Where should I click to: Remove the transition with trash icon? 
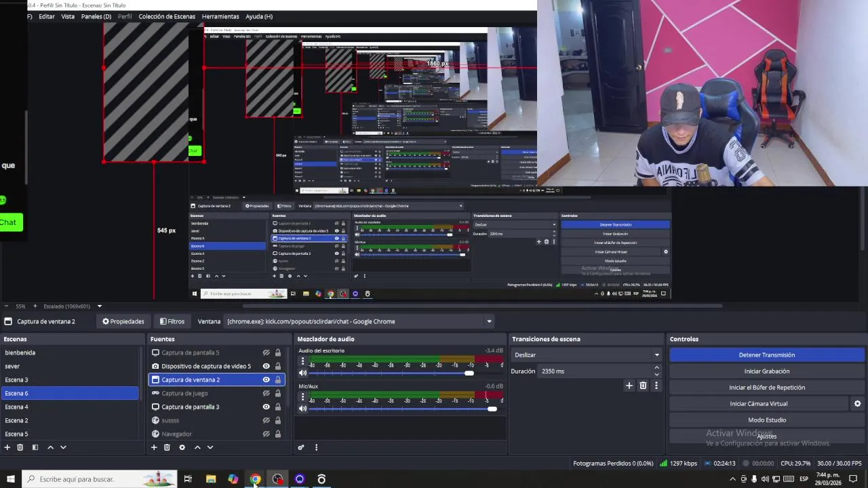click(643, 386)
